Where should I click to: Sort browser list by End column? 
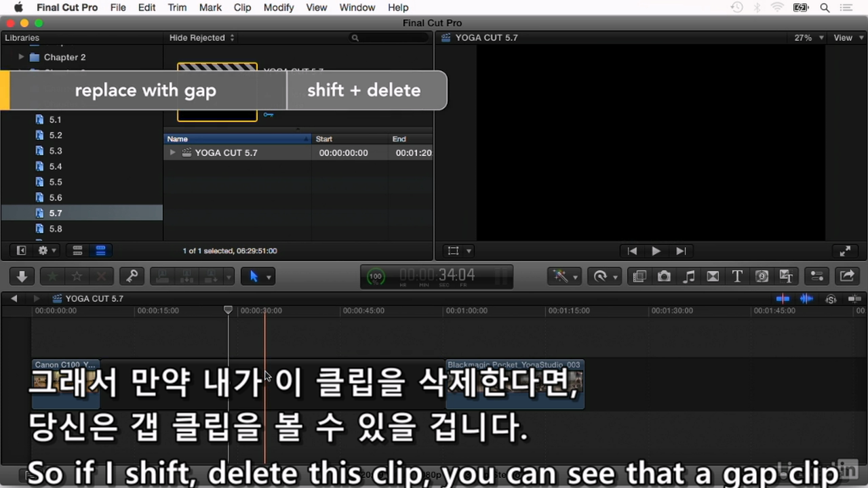[410, 139]
